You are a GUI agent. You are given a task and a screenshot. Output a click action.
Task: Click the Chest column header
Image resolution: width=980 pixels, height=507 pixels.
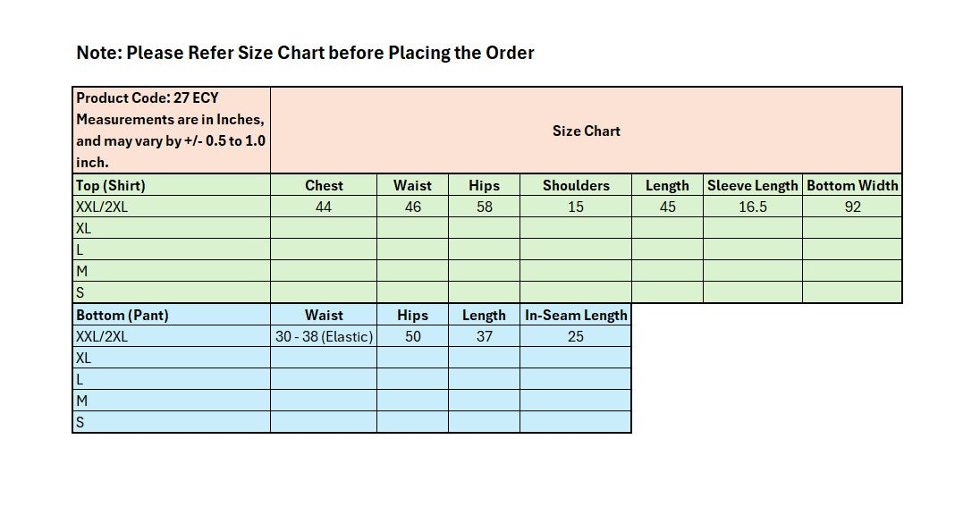tap(324, 185)
